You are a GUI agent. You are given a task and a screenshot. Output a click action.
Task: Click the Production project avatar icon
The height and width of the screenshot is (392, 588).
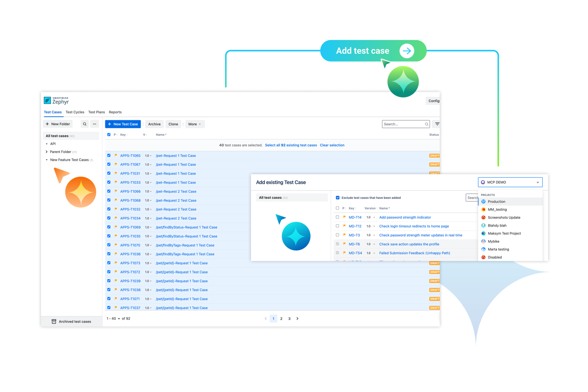(483, 202)
